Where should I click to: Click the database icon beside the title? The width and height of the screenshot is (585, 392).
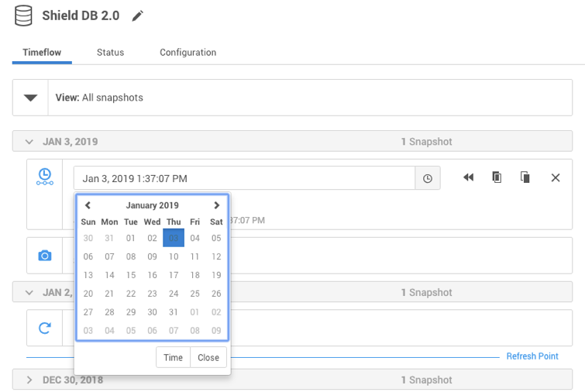(x=24, y=15)
